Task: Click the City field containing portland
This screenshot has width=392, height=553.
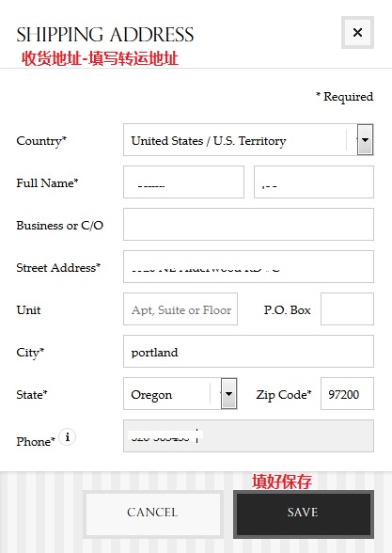Action: 248,352
